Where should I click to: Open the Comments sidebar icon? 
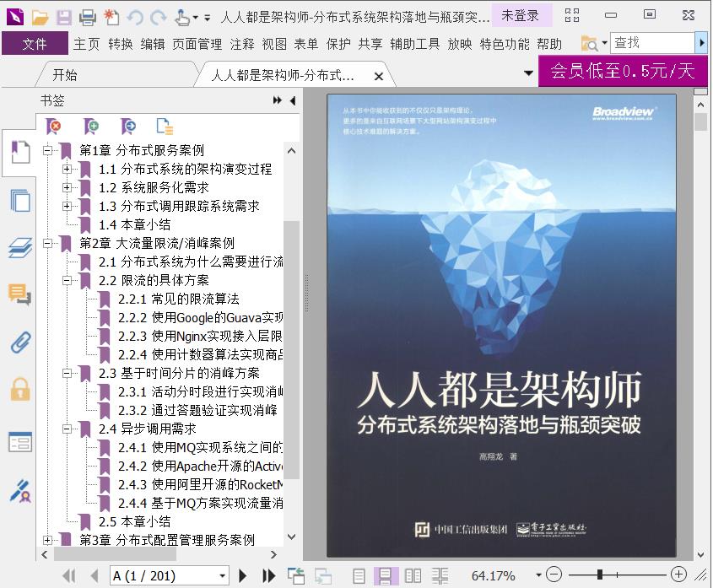pos(19,294)
